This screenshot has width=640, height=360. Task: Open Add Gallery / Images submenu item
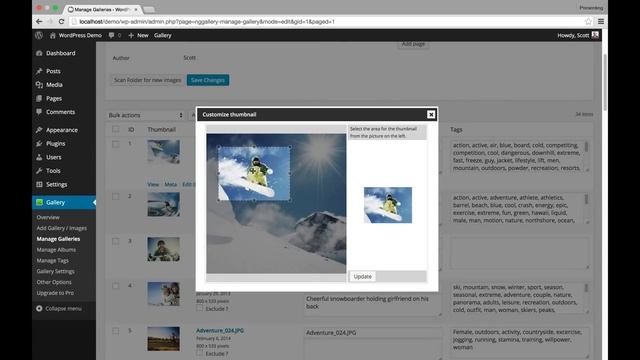[x=62, y=228]
